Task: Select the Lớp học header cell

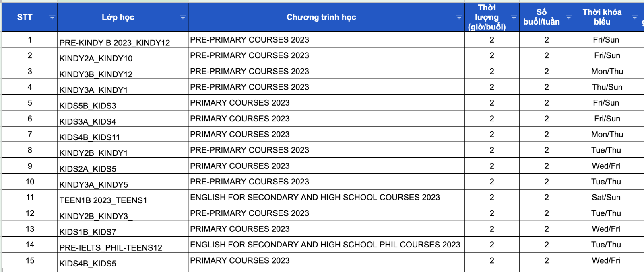Action: (118, 17)
